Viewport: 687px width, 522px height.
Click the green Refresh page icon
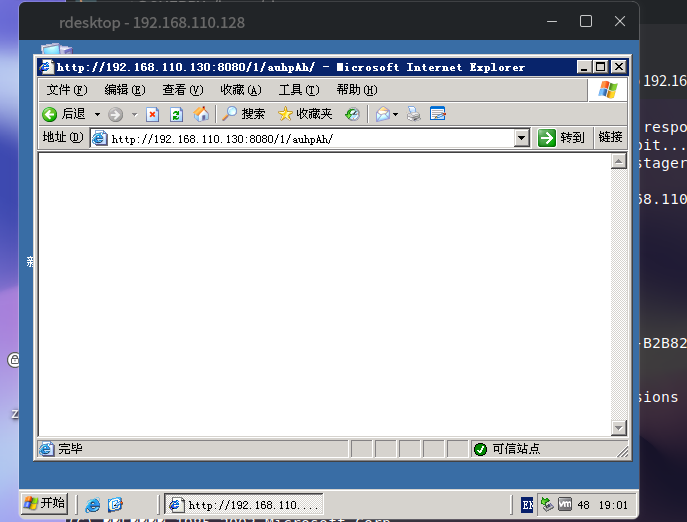pyautogui.click(x=176, y=114)
